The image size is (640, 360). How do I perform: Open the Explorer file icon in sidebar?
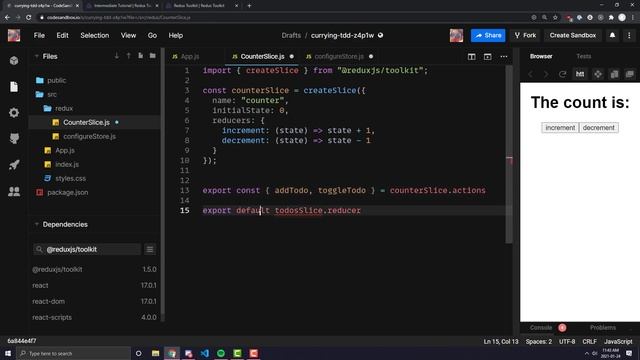point(14,87)
